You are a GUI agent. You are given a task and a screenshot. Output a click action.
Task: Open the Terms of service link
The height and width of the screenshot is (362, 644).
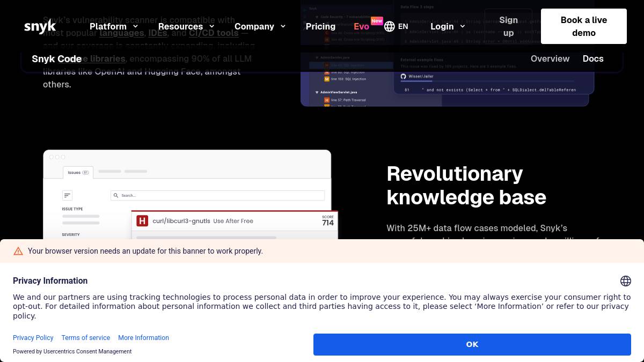pyautogui.click(x=86, y=338)
